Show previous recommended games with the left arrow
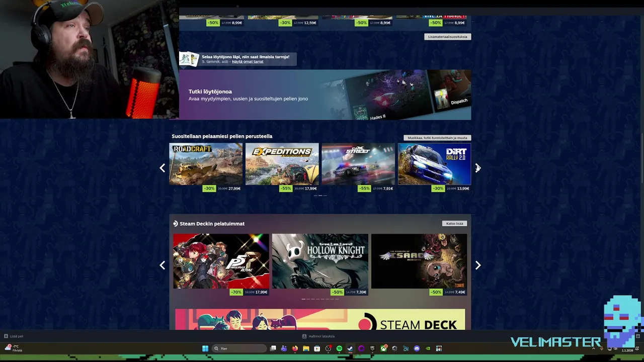Viewport: 644px width, 362px height. pos(162,168)
